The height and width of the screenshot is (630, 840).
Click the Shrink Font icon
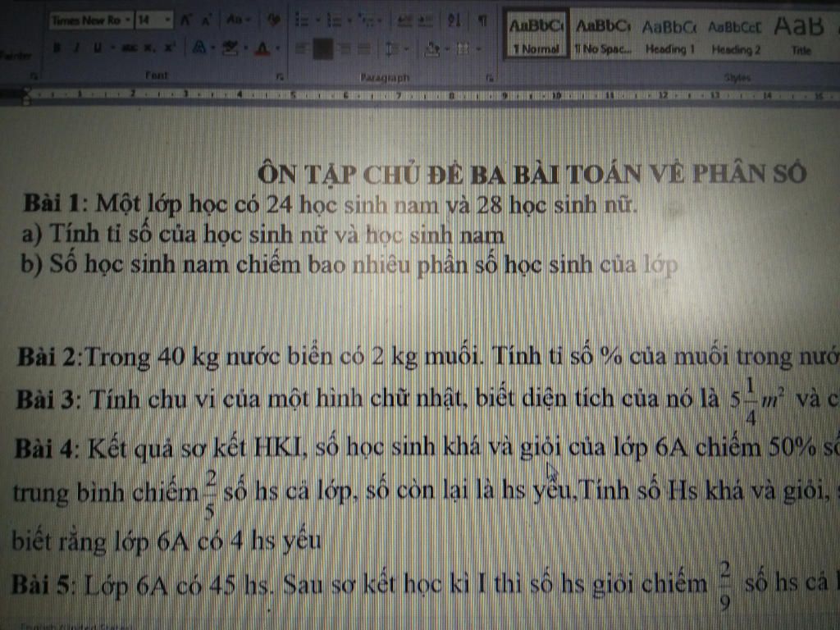(x=206, y=21)
